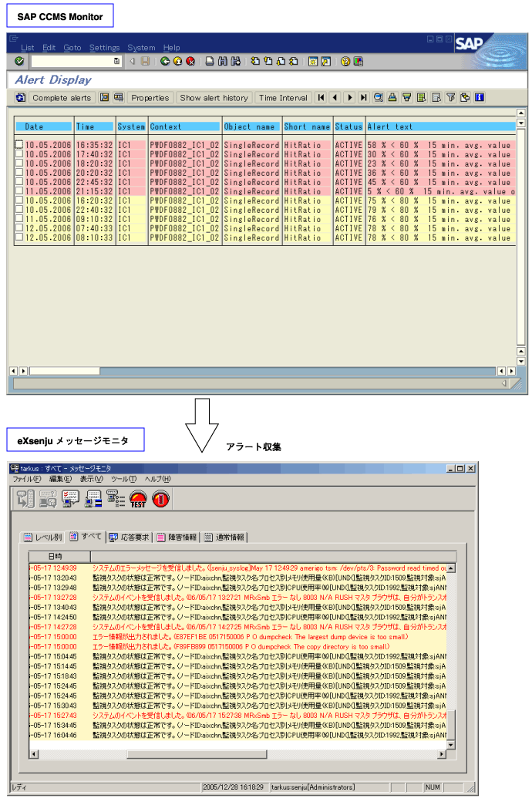Viewport: 532px width, 802px height.
Task: Select the 05-17 12:49:39 senju_syslog error message
Action: (x=238, y=568)
